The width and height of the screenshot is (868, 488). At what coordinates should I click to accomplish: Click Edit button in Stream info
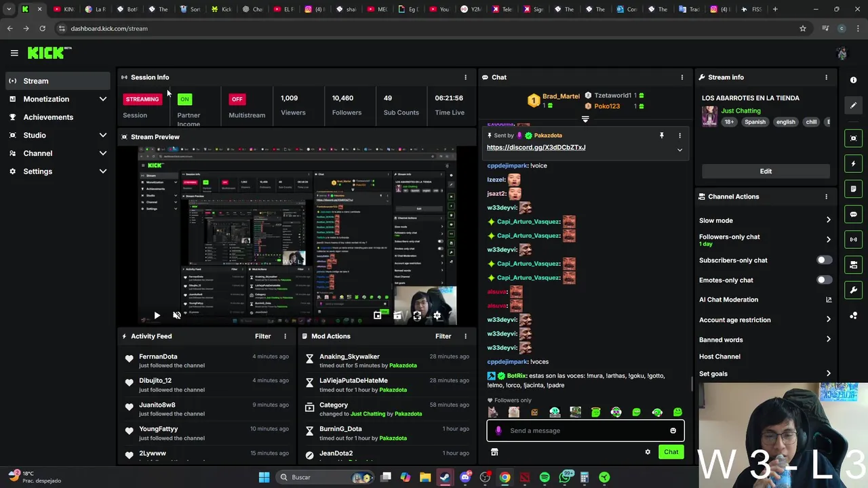(766, 171)
